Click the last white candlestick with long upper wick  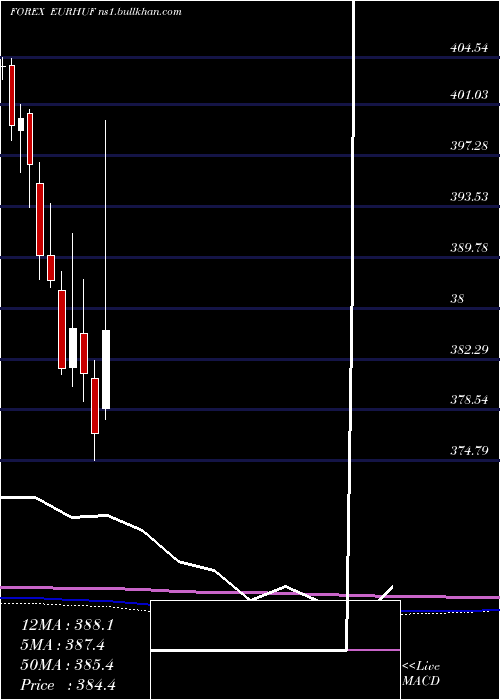(x=106, y=369)
